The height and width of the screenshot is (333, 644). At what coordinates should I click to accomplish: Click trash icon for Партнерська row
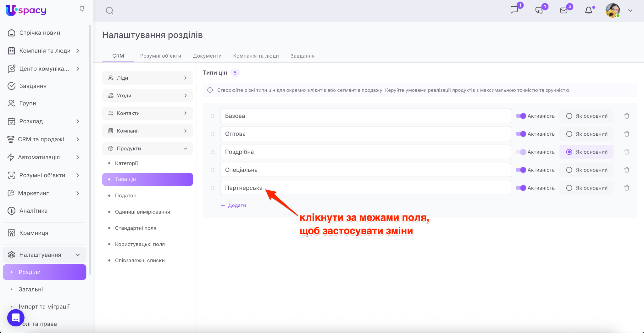tap(627, 188)
